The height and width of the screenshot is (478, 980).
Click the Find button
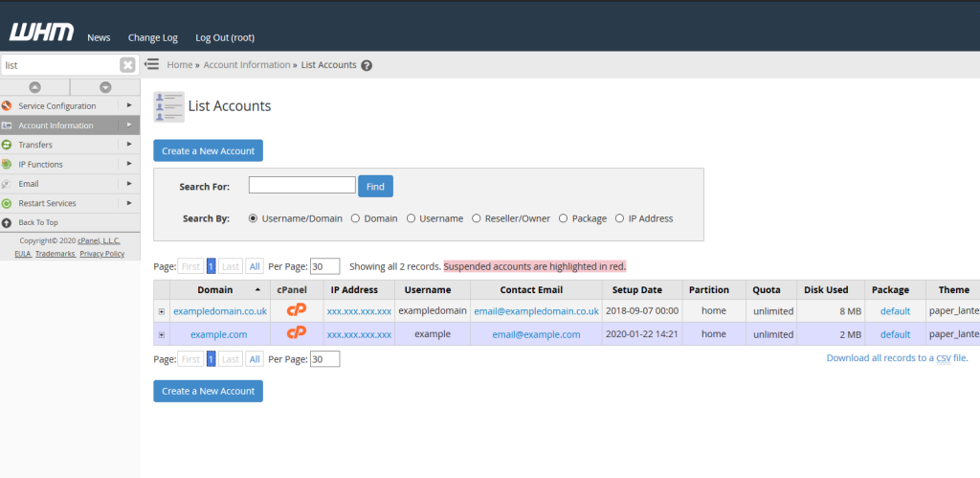(375, 186)
